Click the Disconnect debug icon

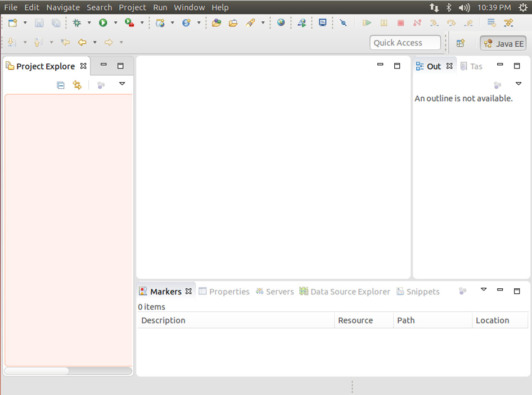[x=417, y=22]
